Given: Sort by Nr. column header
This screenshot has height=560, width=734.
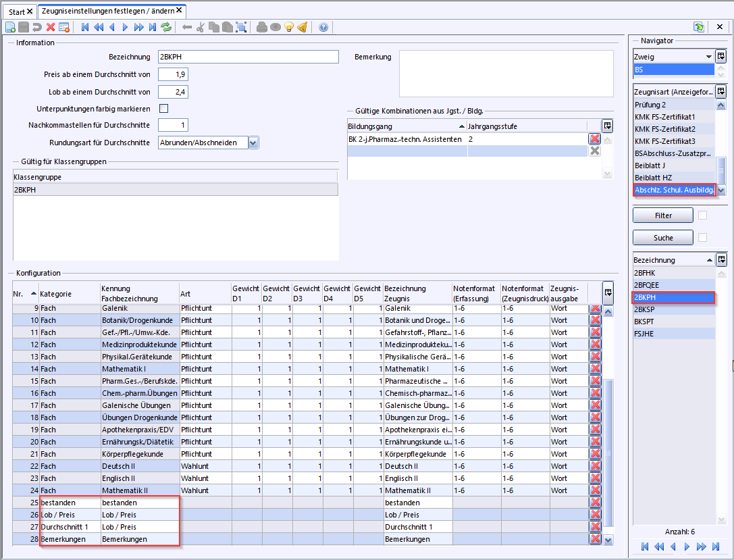Looking at the screenshot, I should point(25,294).
